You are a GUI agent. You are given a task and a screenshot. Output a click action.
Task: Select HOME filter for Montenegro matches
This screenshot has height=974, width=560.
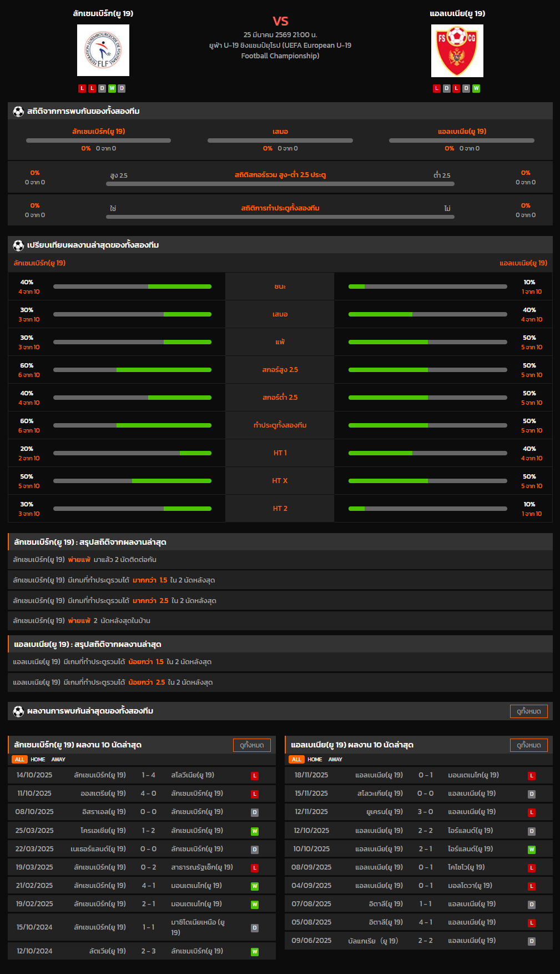pos(315,760)
